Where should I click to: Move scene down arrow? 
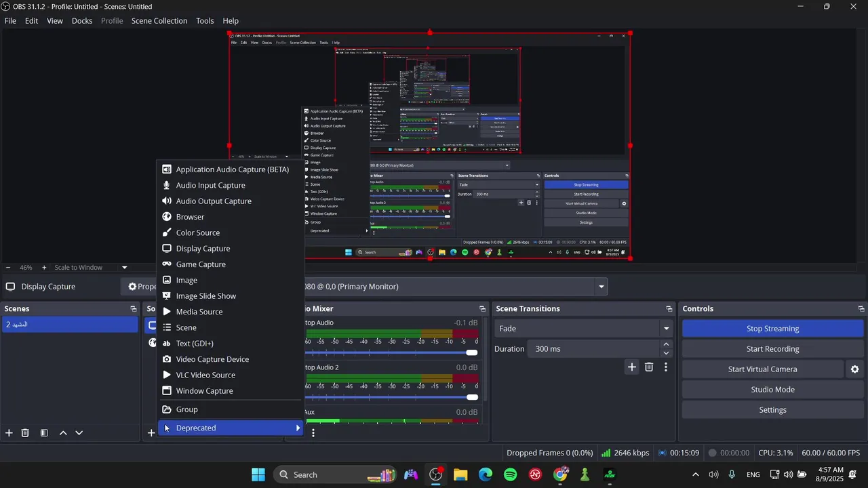[79, 433]
